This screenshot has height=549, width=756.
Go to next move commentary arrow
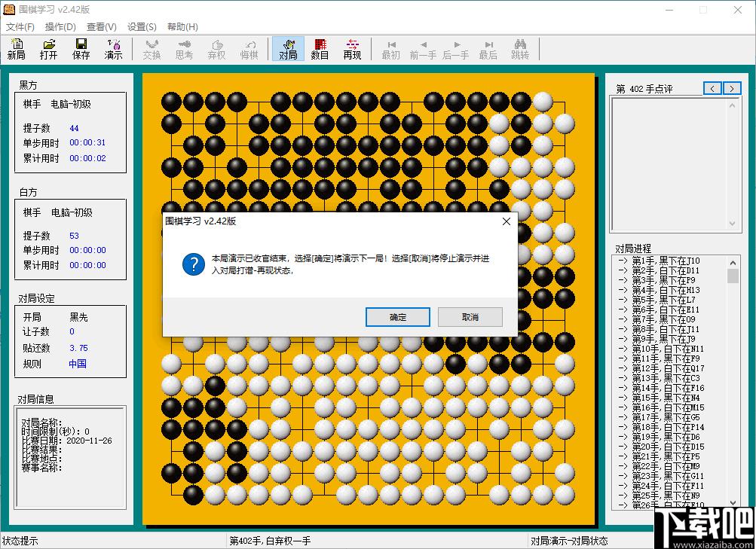click(x=732, y=88)
